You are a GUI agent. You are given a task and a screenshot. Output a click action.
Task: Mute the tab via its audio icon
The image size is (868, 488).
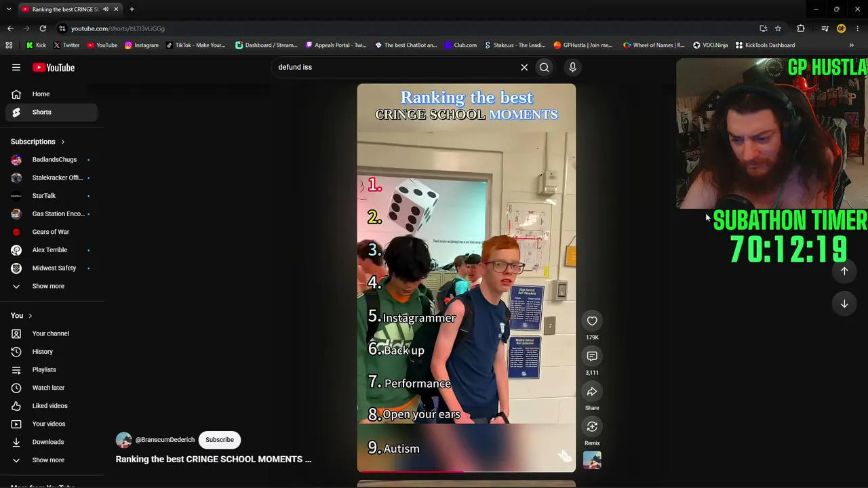(x=105, y=9)
